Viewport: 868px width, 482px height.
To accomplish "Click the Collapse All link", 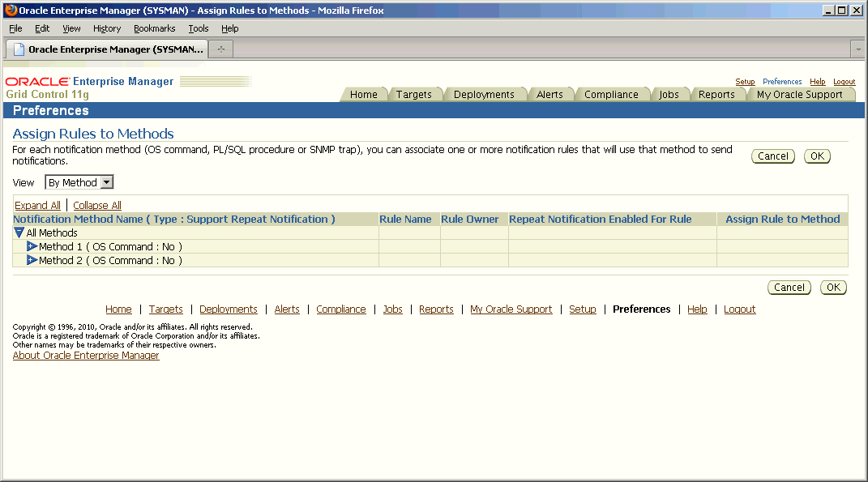I will coord(97,205).
